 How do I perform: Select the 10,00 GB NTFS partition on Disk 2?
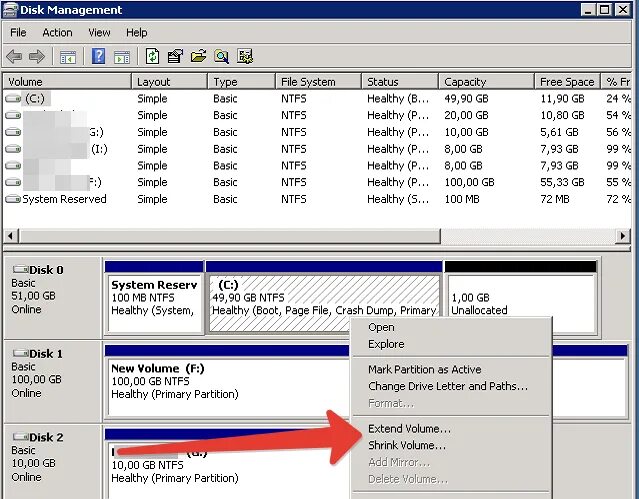227,465
